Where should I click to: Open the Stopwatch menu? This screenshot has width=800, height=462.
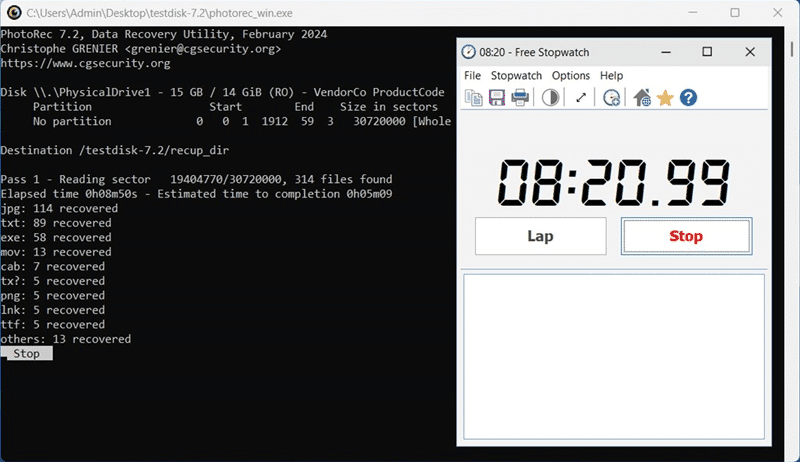point(516,75)
